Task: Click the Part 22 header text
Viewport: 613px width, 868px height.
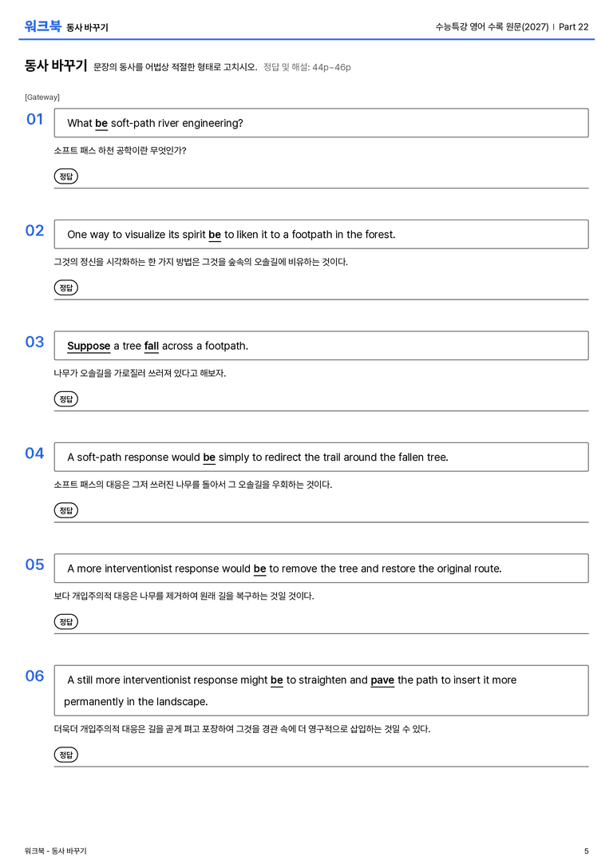Action: coord(574,26)
